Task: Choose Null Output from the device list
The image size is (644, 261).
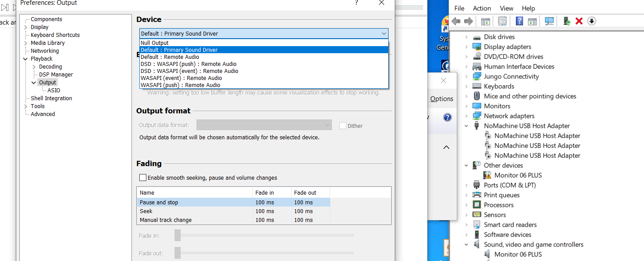Action: coord(155,43)
